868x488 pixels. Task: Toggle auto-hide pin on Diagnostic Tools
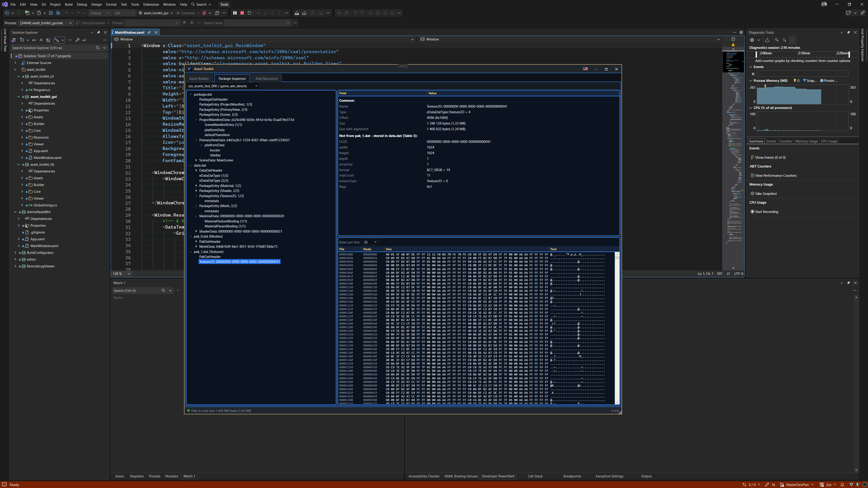tap(849, 32)
